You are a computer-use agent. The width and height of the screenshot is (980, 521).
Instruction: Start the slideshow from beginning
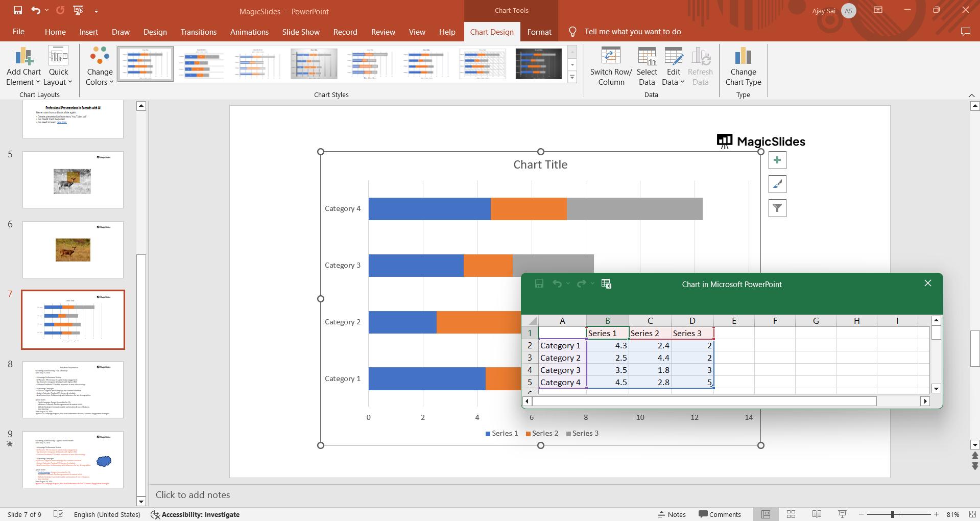[78, 10]
